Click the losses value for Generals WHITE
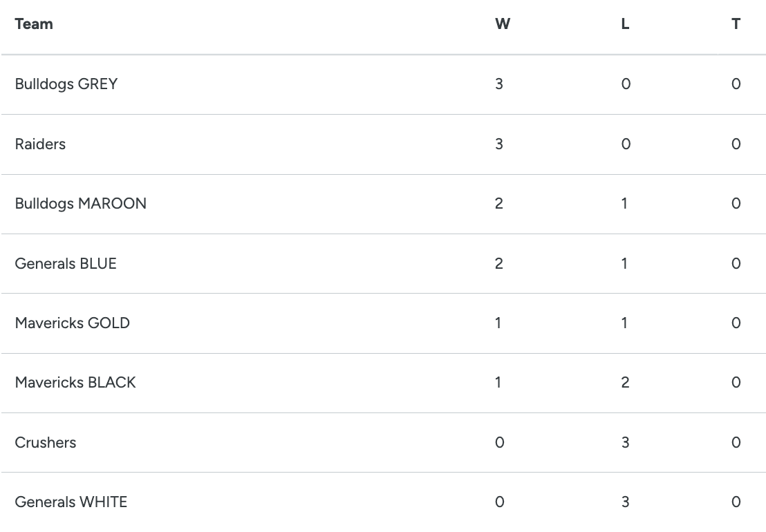766x532 pixels. (x=625, y=502)
